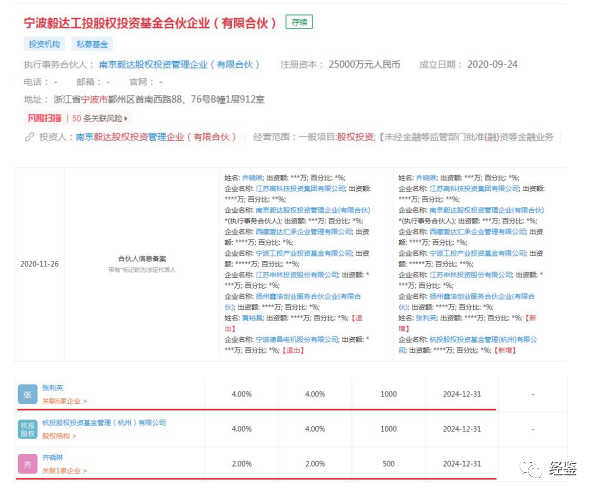
Task: Open 南京毅达股权投资管理企业(有限合伙) in right change column
Action: (x=487, y=210)
